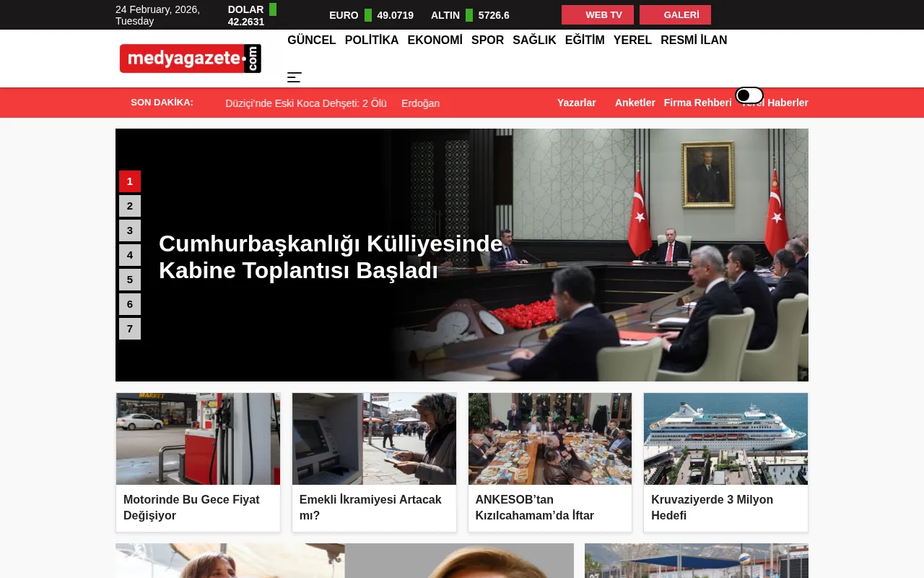Click the green indicator beside ALTIN 5726.6

click(x=470, y=14)
